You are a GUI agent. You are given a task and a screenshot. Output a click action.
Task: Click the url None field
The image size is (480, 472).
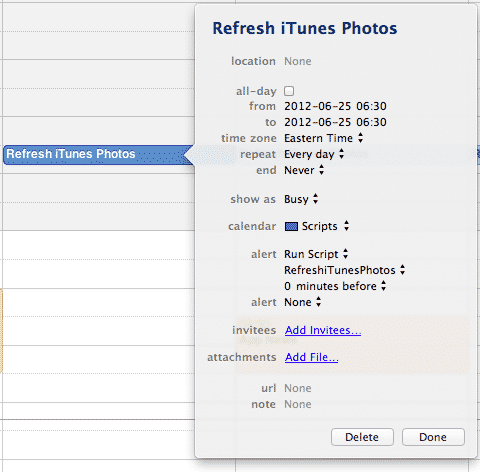tap(298, 388)
